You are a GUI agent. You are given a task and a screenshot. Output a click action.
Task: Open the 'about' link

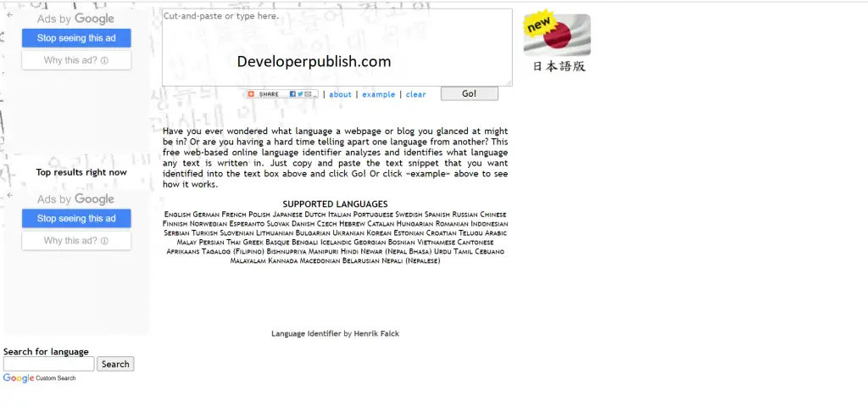[x=340, y=95]
